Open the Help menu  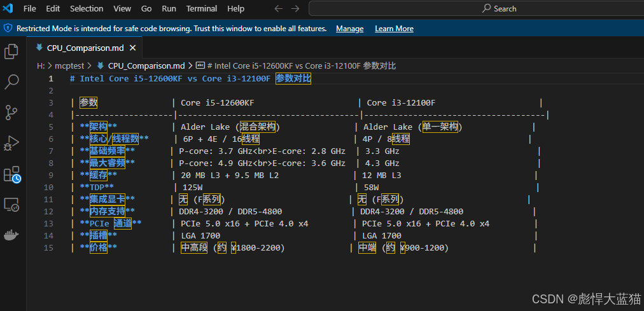[235, 9]
